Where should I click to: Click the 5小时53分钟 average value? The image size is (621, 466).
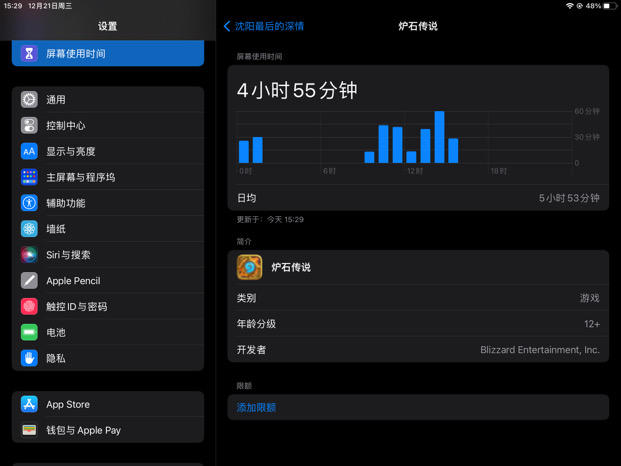tap(569, 198)
